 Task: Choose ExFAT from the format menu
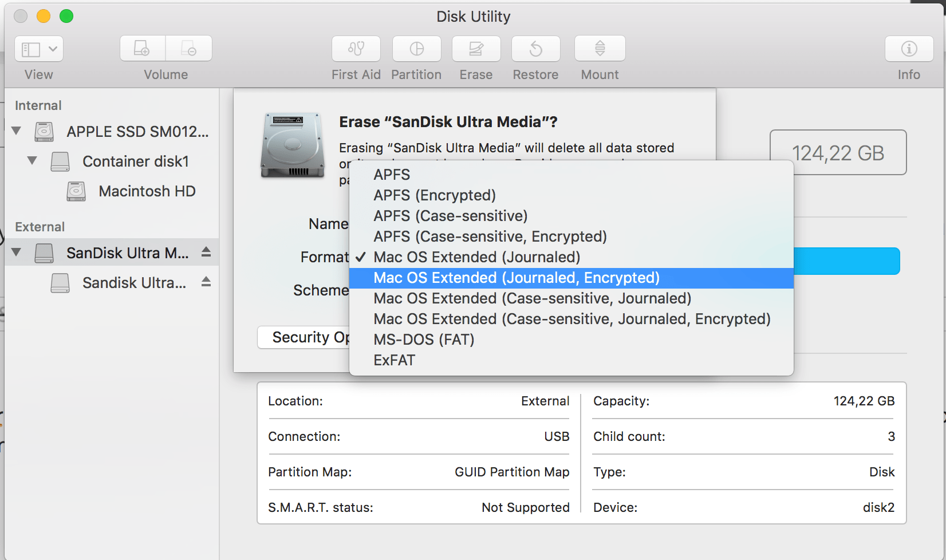(x=395, y=360)
